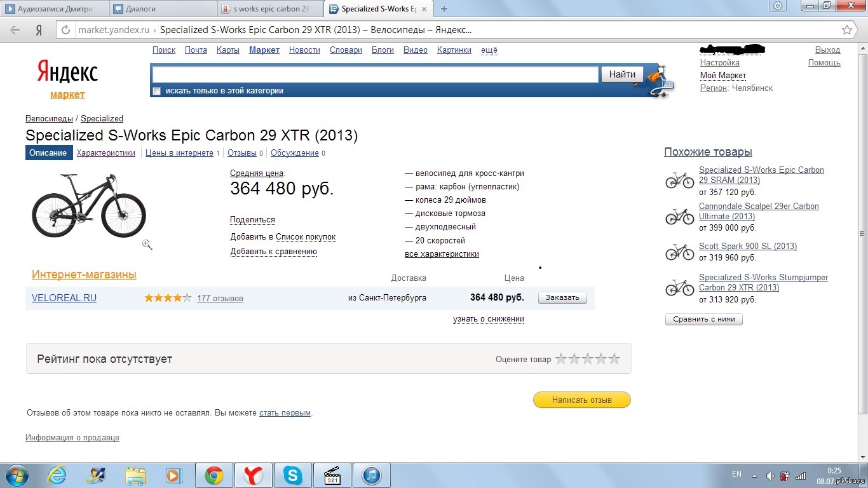Viewport: 868px width, 488px height.
Task: Open the Характеристики tab
Action: point(106,153)
